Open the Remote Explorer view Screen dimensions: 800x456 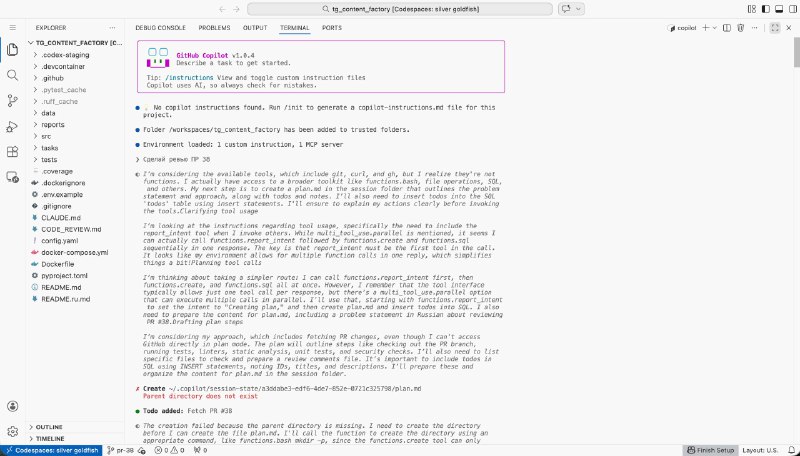click(x=13, y=178)
